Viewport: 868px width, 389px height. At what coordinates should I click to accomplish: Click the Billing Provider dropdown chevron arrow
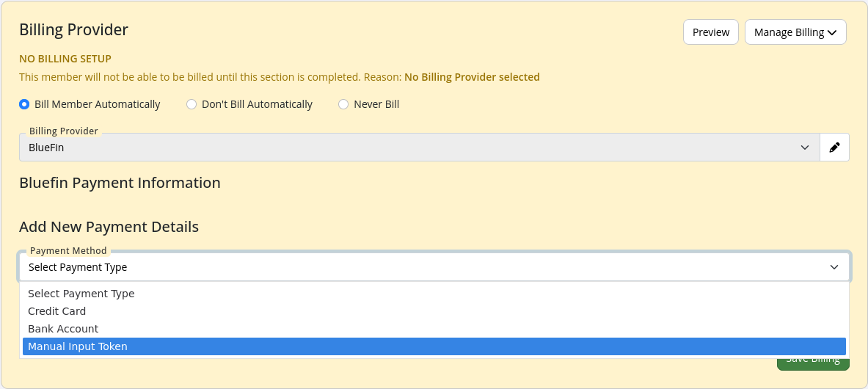pyautogui.click(x=805, y=148)
